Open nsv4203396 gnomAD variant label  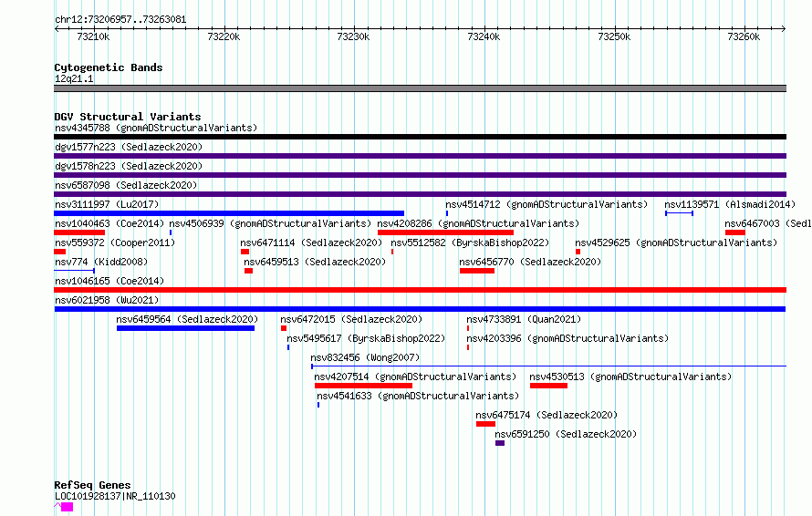tap(567, 338)
